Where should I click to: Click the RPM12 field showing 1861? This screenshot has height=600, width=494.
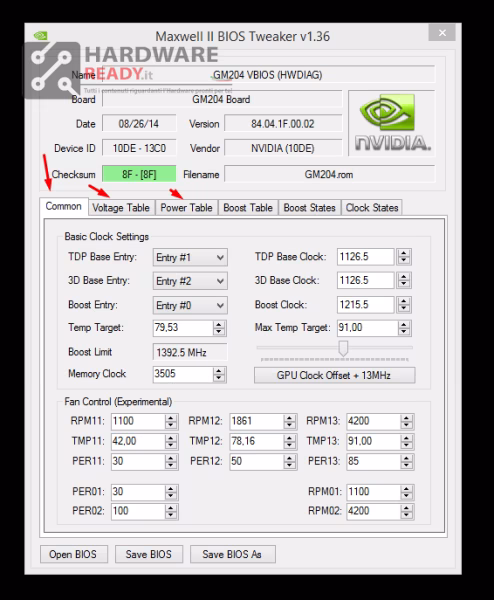[257, 421]
